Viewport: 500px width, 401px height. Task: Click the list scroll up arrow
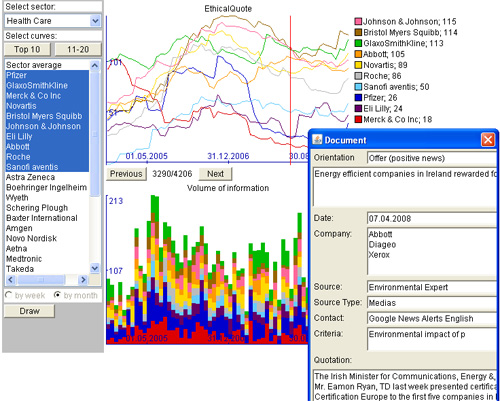click(95, 66)
